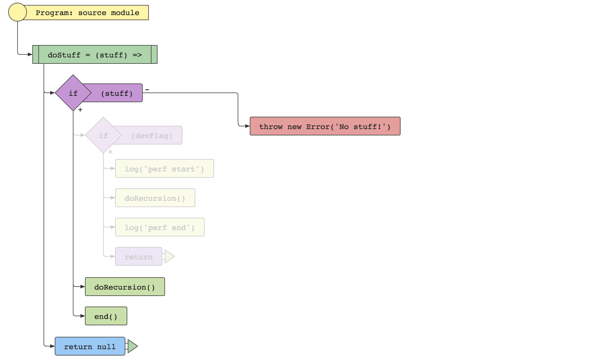Select the Program: source module label
The width and height of the screenshot is (601, 364).
tap(87, 13)
